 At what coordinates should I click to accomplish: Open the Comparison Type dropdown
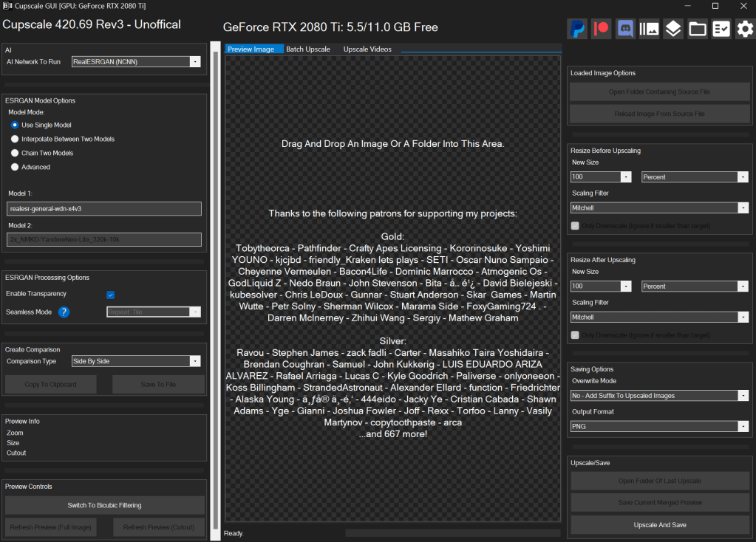136,362
